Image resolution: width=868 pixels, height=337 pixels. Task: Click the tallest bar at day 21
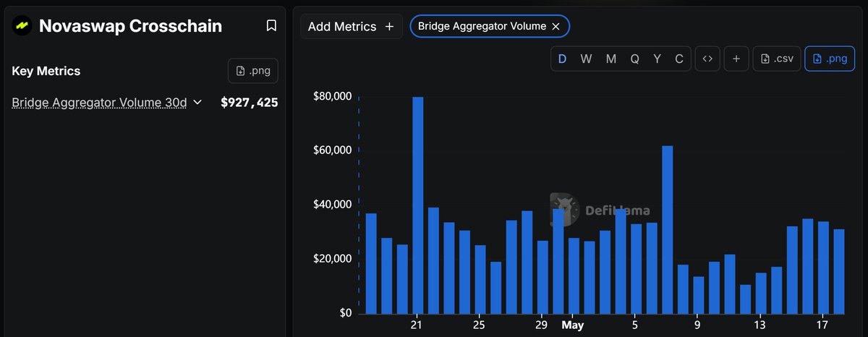tap(418, 205)
